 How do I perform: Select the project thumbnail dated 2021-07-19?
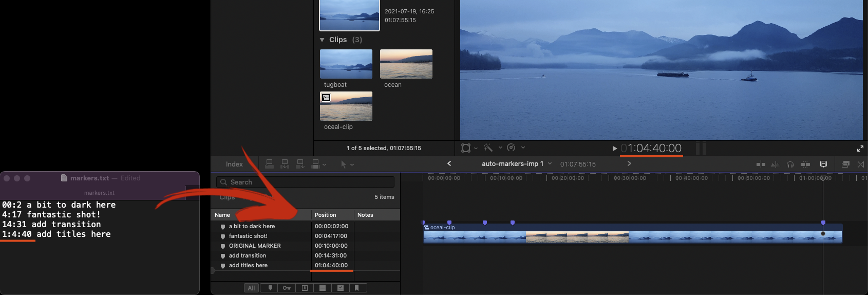click(349, 15)
